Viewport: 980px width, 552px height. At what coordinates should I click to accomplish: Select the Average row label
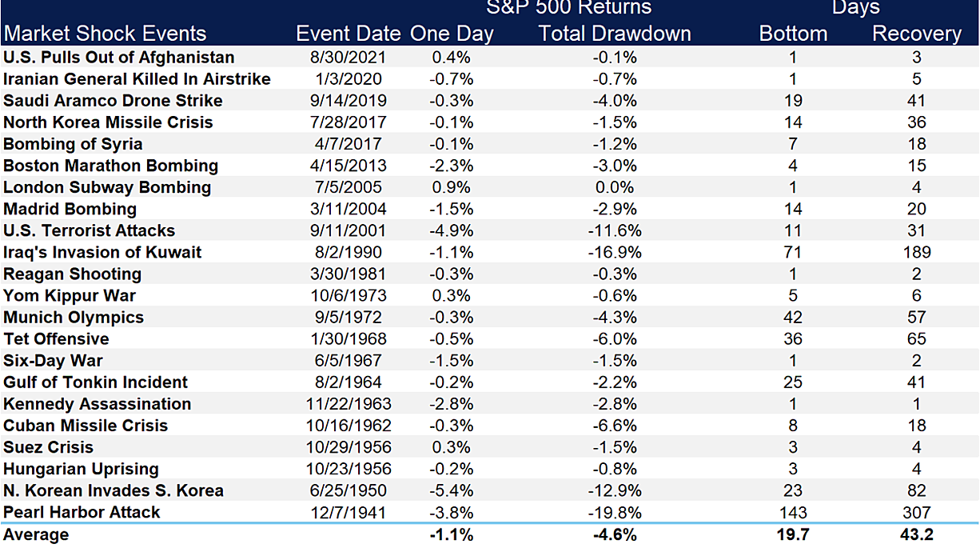point(36,534)
